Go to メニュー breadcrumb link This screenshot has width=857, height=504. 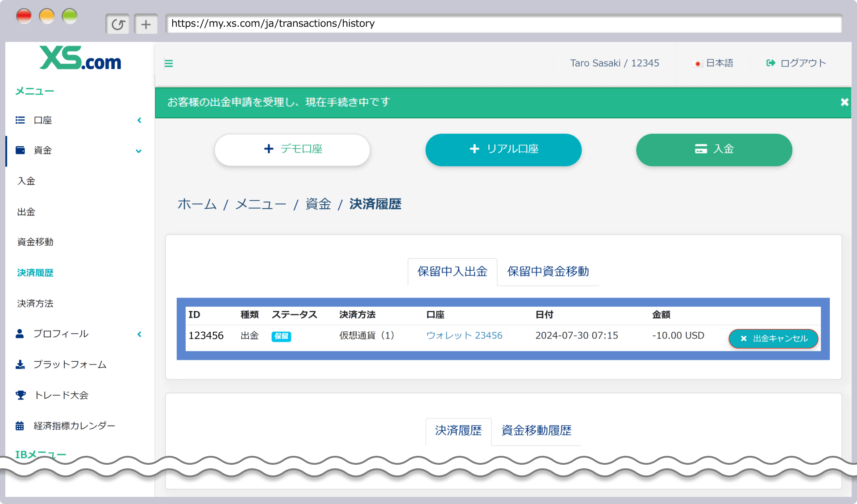pyautogui.click(x=261, y=204)
